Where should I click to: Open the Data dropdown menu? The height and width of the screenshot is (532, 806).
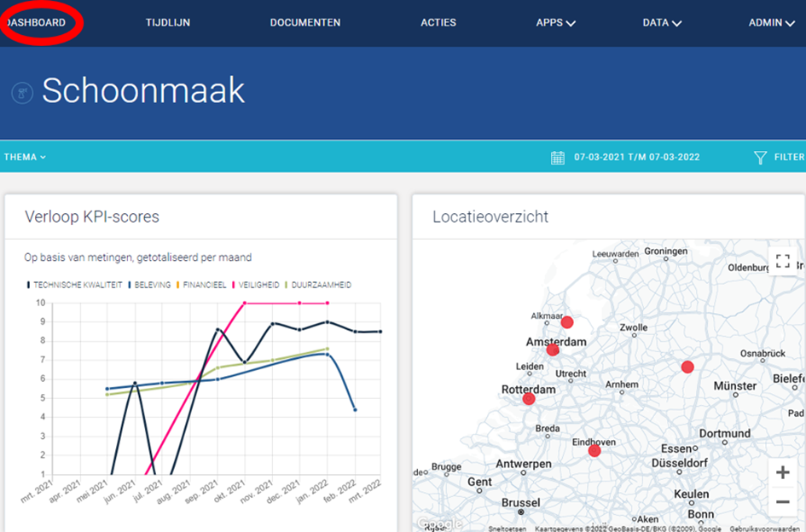coord(662,23)
